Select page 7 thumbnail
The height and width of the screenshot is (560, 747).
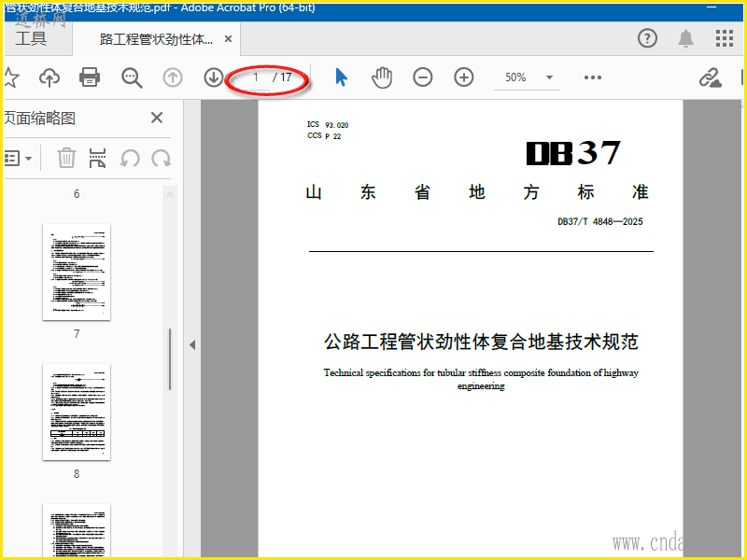[77, 273]
